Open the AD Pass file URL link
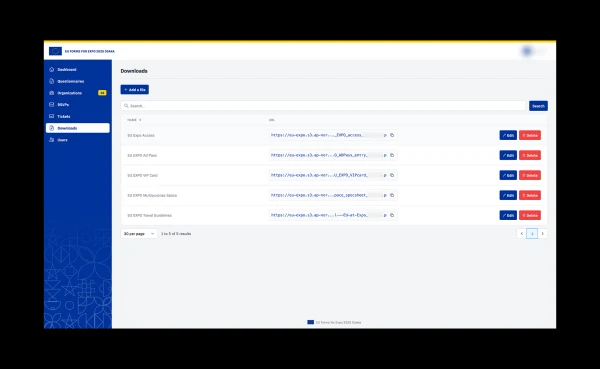 point(328,155)
